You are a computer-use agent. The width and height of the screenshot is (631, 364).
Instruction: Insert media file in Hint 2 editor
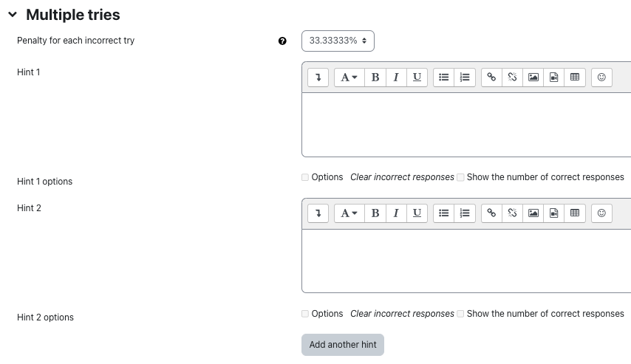(x=554, y=213)
